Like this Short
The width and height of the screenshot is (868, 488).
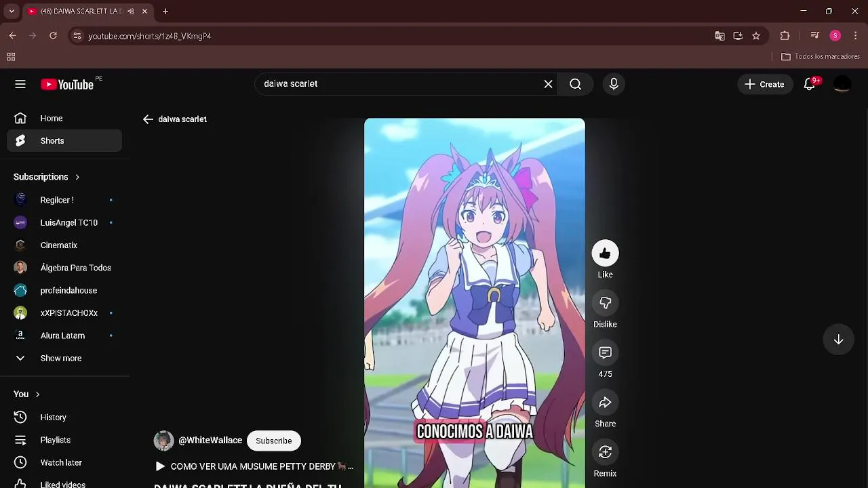[605, 253]
